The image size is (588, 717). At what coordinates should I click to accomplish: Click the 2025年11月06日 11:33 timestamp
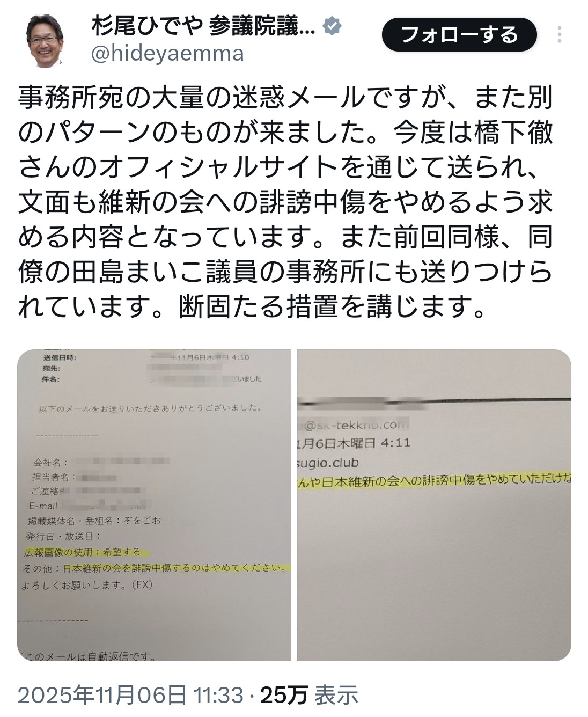[x=130, y=696]
